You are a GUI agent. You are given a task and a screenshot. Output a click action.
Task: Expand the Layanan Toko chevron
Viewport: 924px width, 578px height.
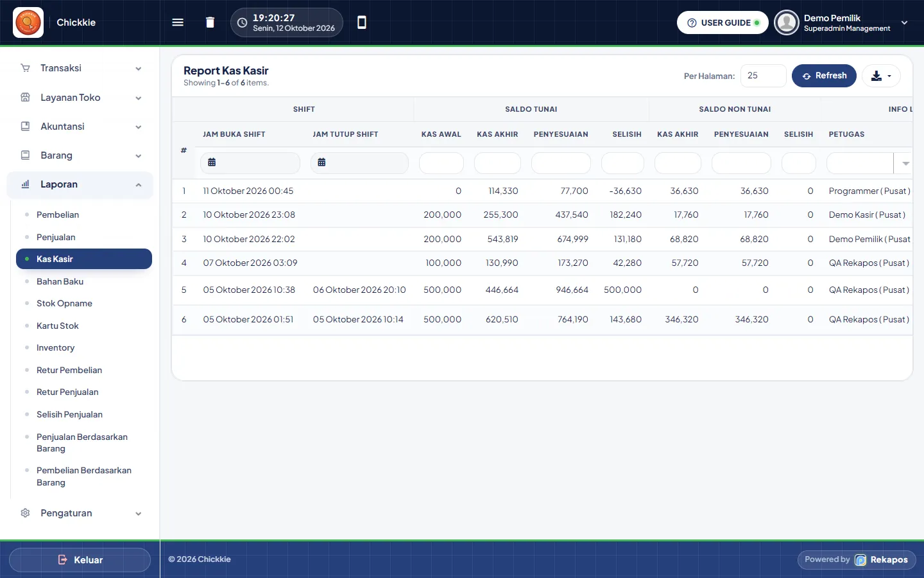pos(139,98)
